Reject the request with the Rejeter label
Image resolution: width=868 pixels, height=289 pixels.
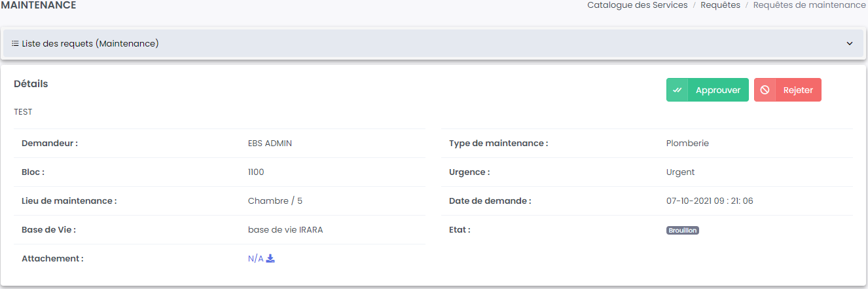coord(798,90)
